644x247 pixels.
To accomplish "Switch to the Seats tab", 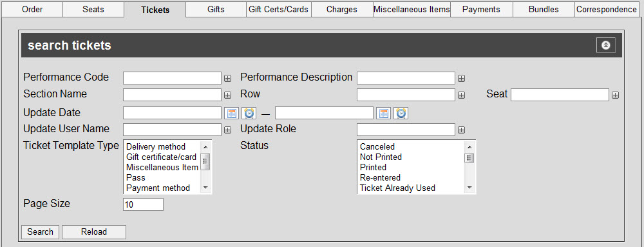I will (93, 9).
